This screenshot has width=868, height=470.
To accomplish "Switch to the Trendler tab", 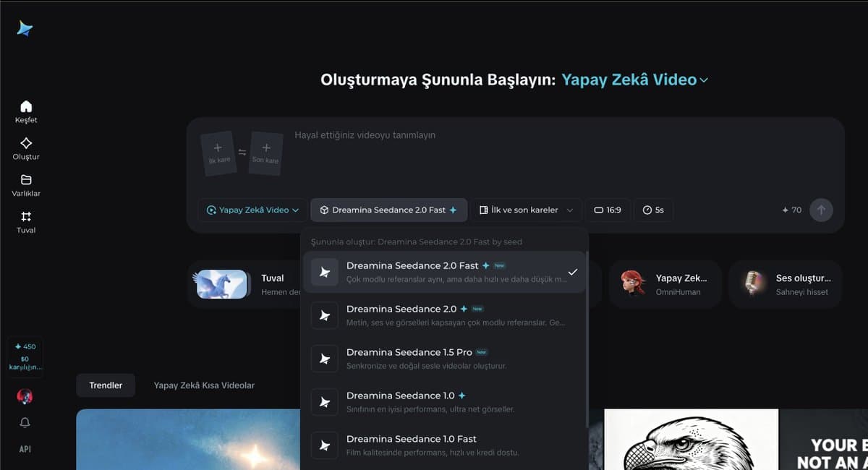I will tap(106, 385).
